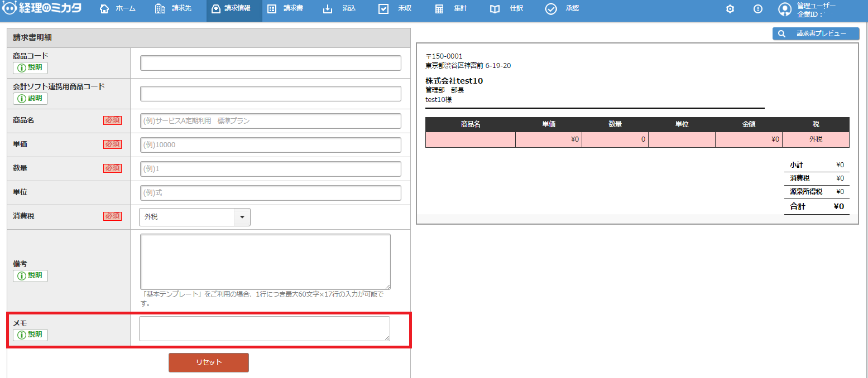Viewport: 868px width, 378px height.
Task: Click the 商品名 input field
Action: point(270,121)
